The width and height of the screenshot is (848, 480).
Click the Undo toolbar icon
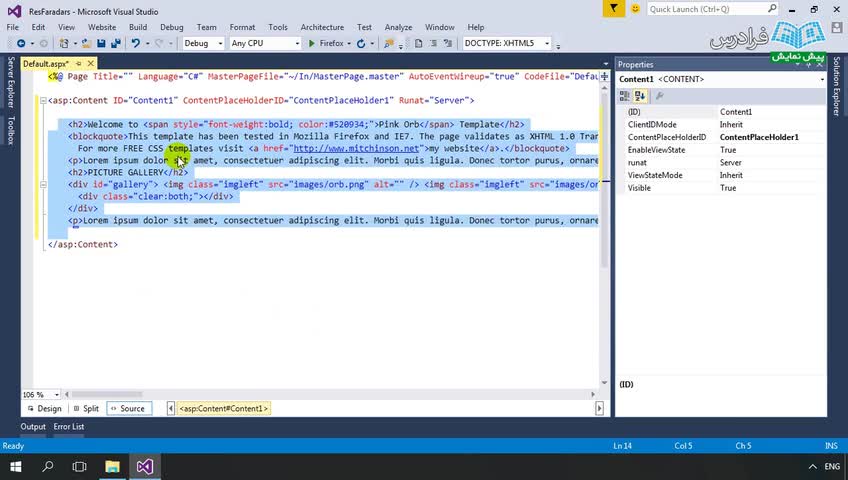click(136, 44)
